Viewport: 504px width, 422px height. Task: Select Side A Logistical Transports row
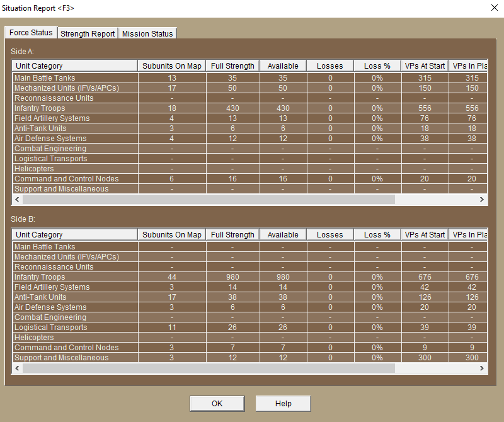[249, 159]
